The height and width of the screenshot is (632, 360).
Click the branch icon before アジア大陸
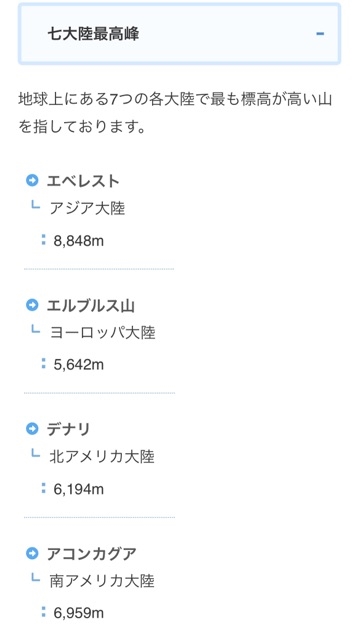[35, 206]
